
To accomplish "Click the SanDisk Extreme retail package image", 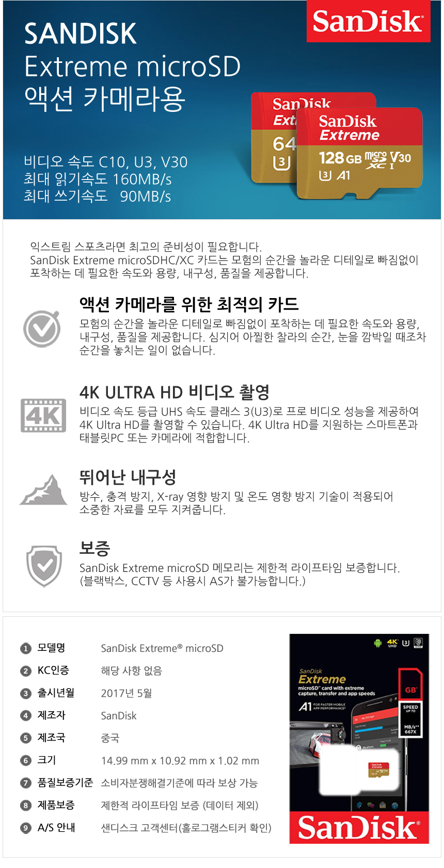I will (359, 739).
